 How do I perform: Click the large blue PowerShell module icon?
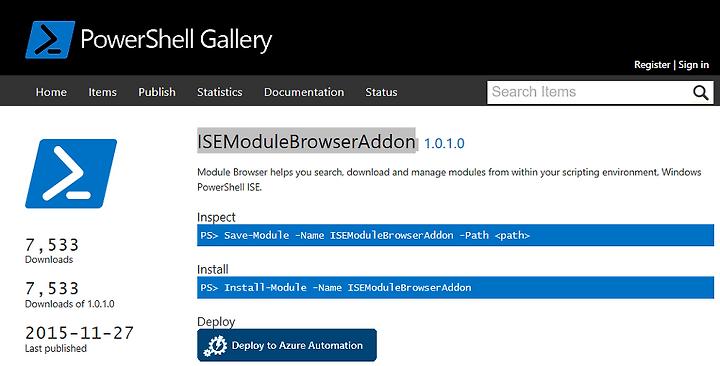point(71,174)
